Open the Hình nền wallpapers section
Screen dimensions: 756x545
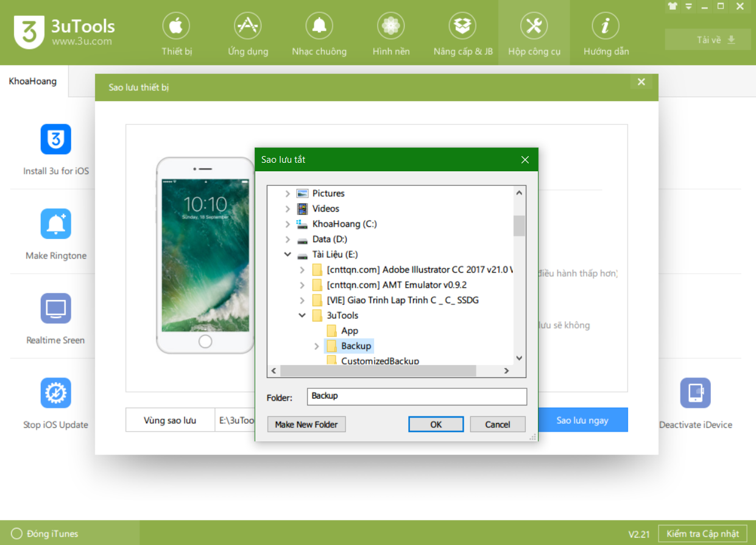pos(391,34)
